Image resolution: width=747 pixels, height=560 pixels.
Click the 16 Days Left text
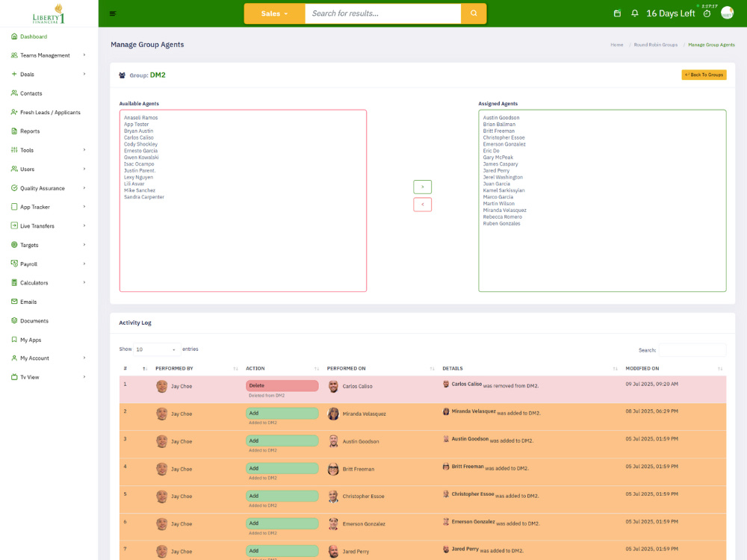point(670,13)
